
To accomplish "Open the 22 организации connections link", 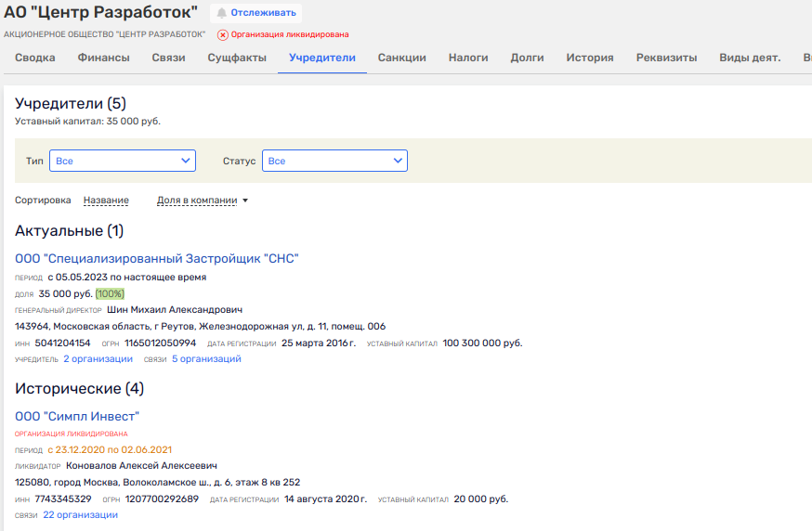I will (80, 514).
